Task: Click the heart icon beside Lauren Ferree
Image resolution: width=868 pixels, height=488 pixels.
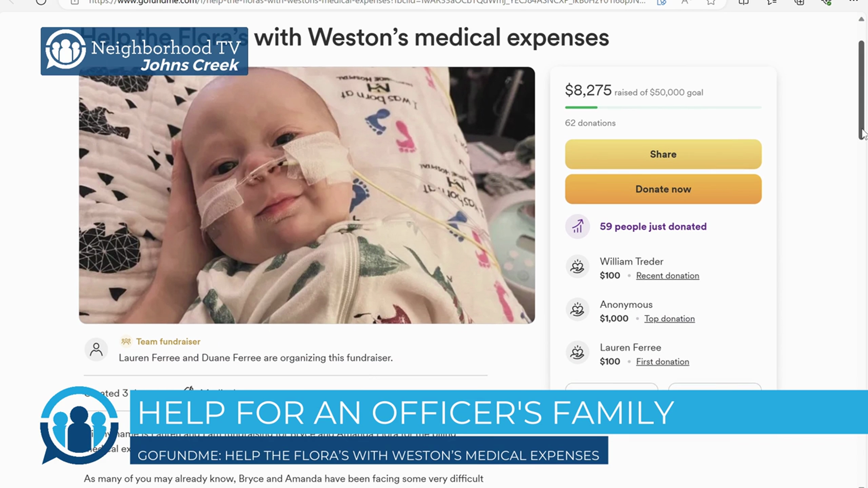Action: 578,352
